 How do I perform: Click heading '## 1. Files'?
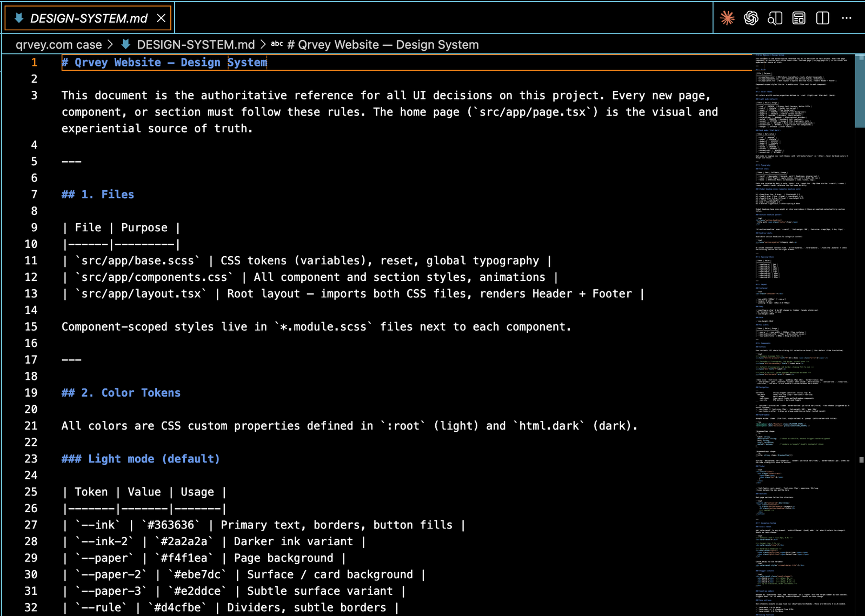(x=98, y=195)
